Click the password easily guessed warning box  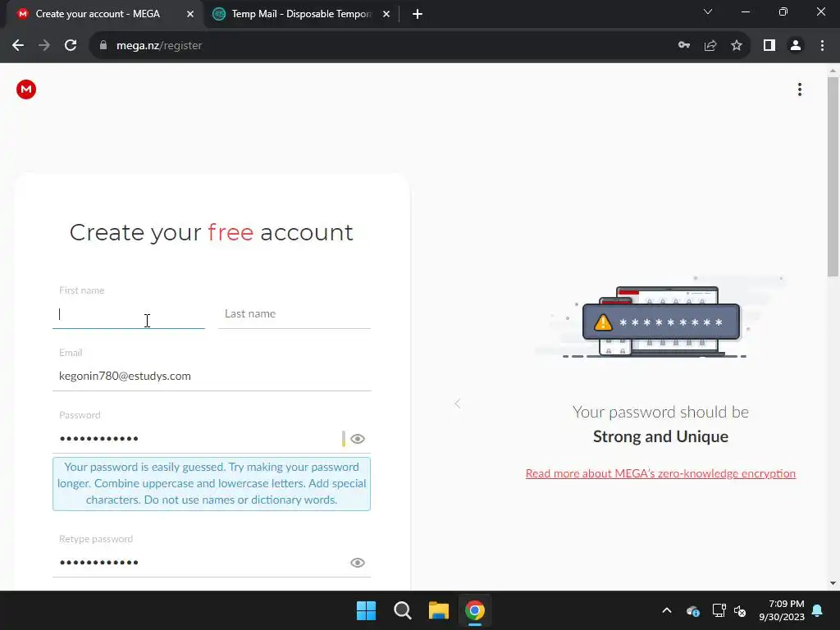[x=212, y=484]
